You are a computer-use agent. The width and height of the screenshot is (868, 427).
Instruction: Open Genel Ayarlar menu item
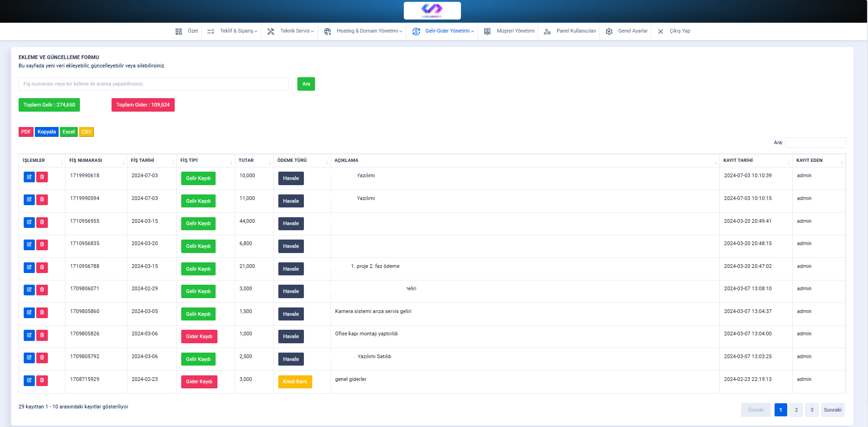pos(633,31)
